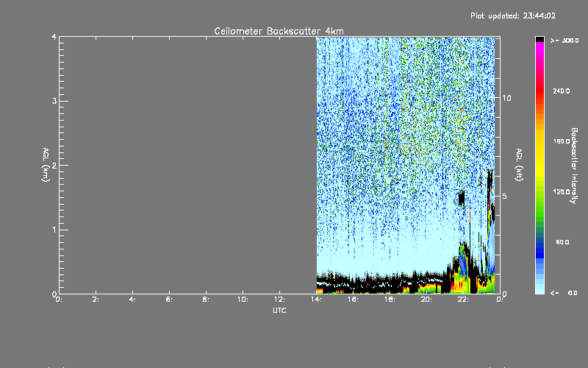
Task: Click the '120.0' colorbar label
Action: click(562, 191)
